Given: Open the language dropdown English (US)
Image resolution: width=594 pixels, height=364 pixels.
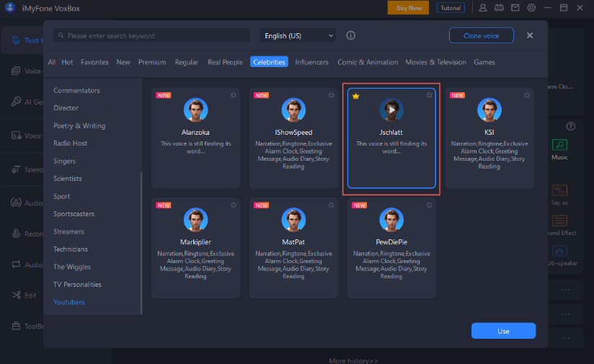Looking at the screenshot, I should [298, 35].
